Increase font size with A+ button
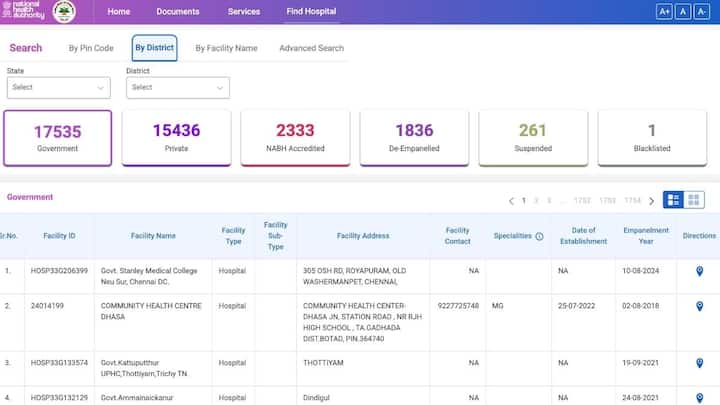 (x=664, y=12)
